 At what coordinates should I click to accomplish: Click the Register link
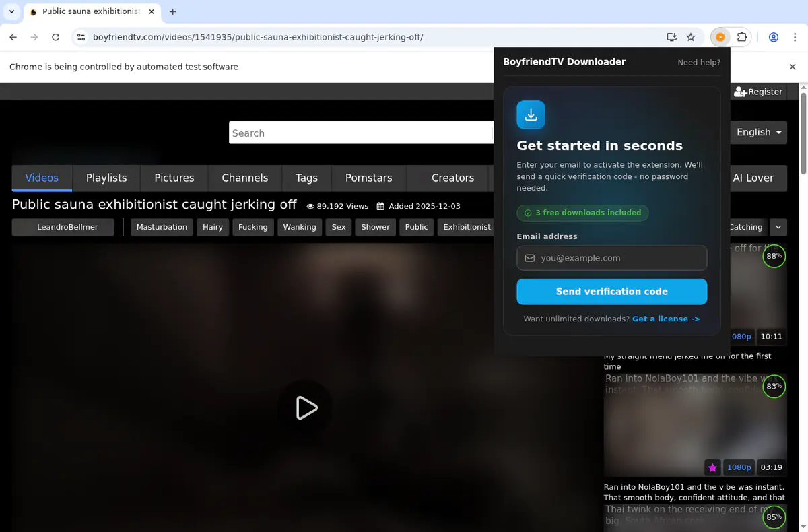click(x=759, y=92)
